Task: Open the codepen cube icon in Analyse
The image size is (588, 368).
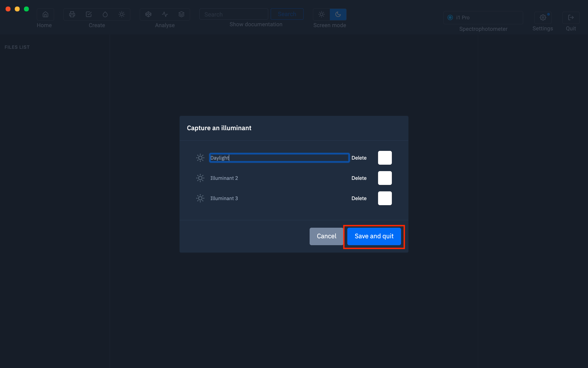Action: coord(148,14)
